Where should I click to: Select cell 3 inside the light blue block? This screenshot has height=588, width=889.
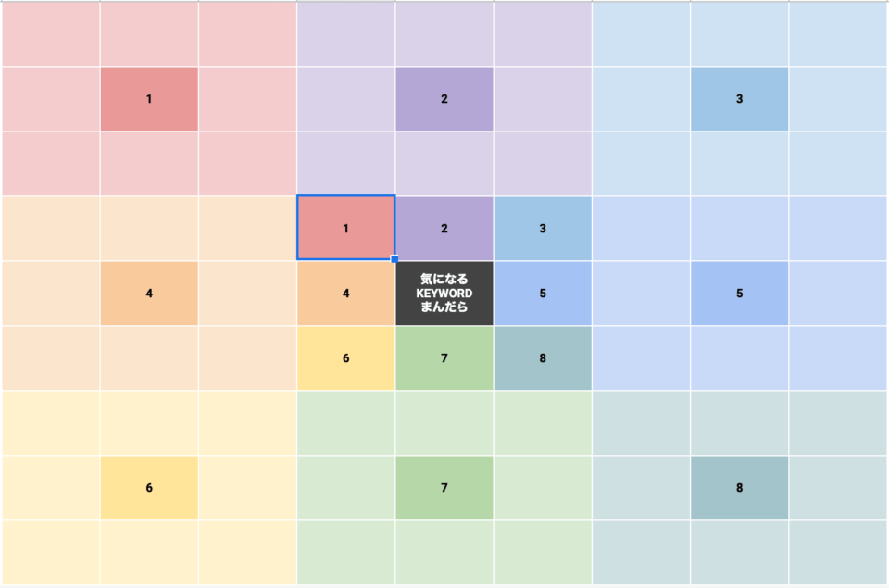pos(739,99)
